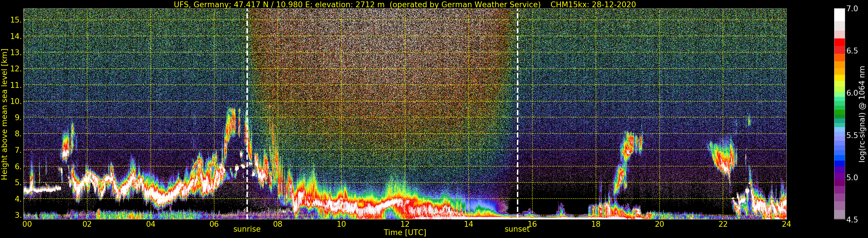This screenshot has width=868, height=238.
Task: Select the '9.' height axis tick label
Action: click(18, 118)
